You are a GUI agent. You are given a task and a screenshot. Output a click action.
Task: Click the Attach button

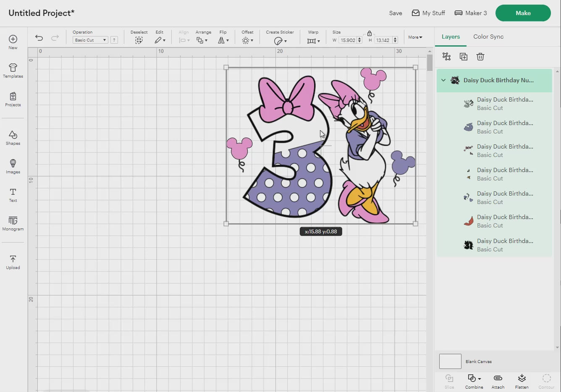click(498, 382)
